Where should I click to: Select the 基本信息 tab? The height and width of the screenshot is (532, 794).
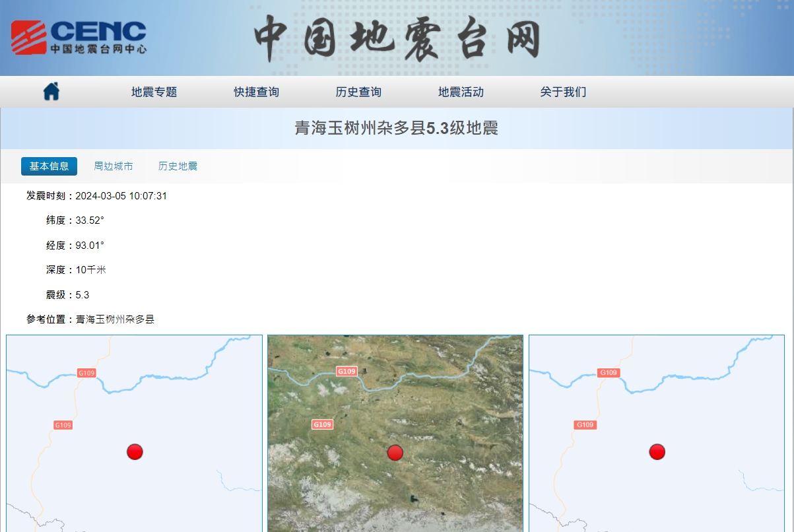[x=49, y=166]
